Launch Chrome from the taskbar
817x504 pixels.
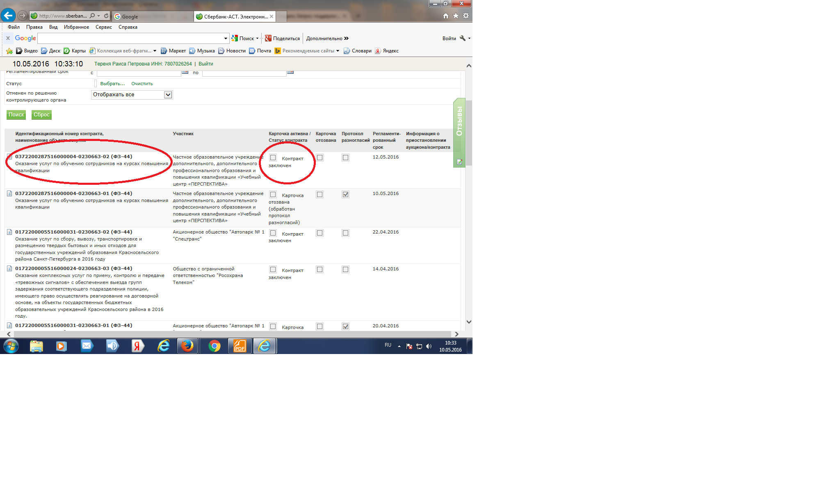(x=214, y=346)
